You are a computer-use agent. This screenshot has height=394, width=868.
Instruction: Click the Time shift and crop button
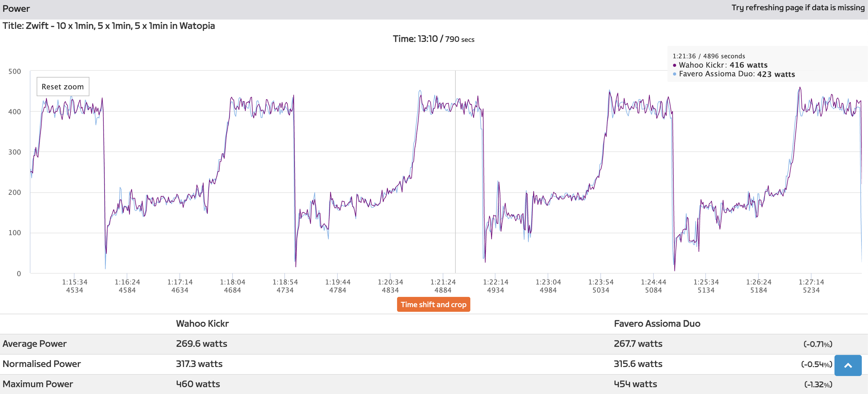[433, 304]
